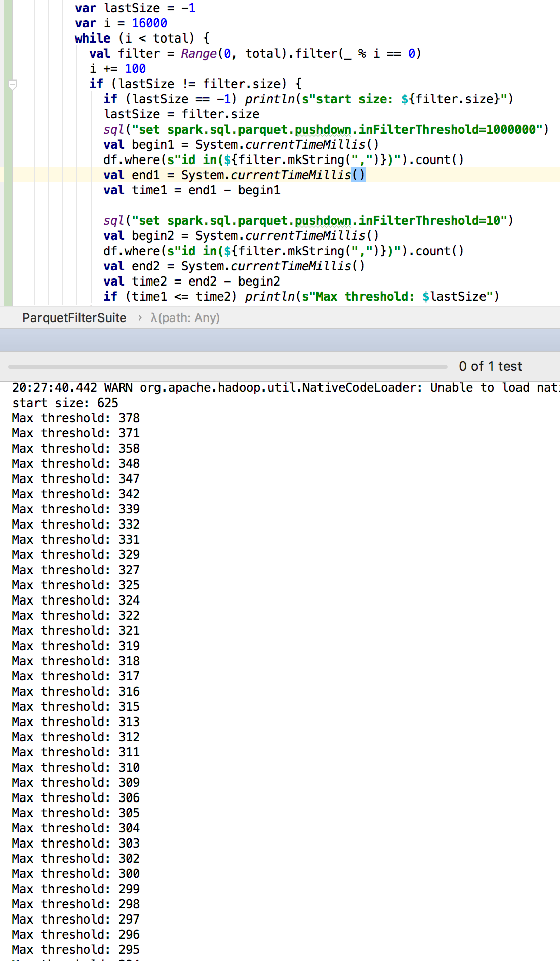Click the 'while (i < total) {' line
The image size is (560, 961).
[x=142, y=38]
